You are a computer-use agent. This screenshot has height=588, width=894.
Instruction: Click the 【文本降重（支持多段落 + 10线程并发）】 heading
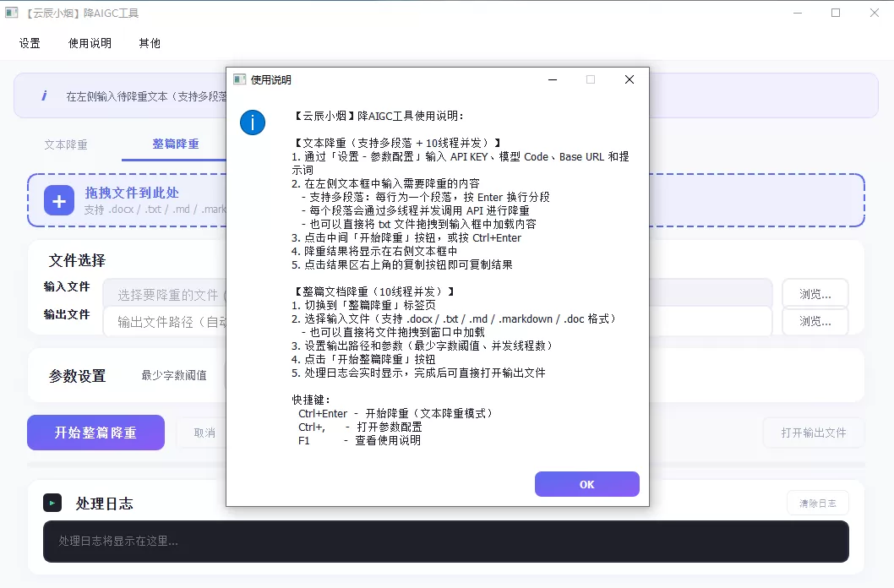click(398, 143)
